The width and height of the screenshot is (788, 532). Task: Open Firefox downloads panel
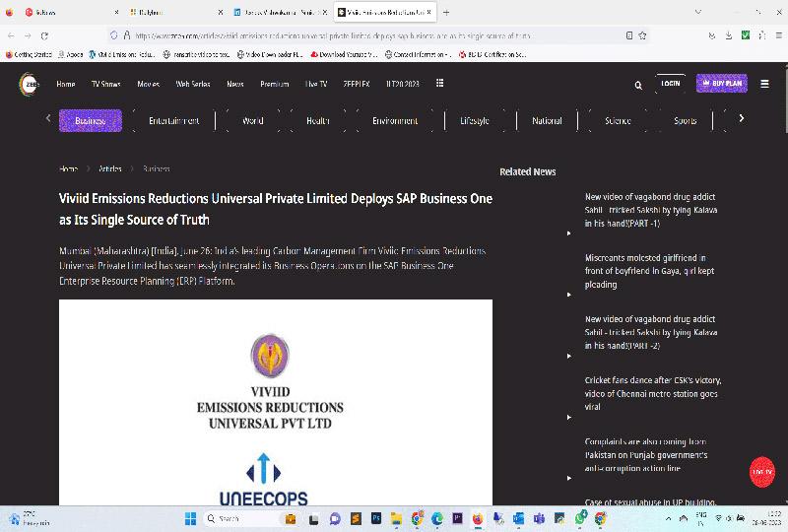coord(729,35)
